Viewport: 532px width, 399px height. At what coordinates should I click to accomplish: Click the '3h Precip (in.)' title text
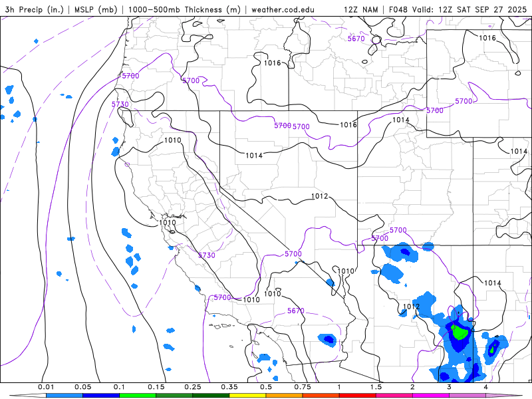pyautogui.click(x=34, y=9)
